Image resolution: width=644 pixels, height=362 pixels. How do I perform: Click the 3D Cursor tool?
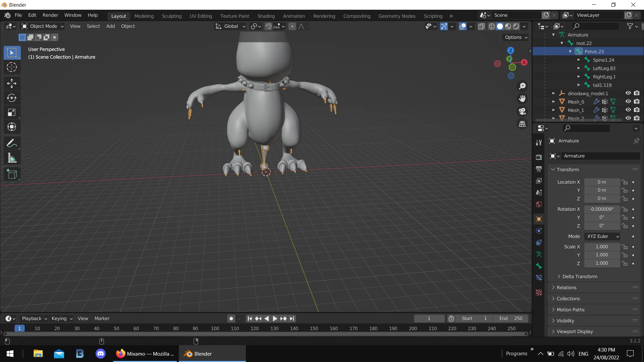[x=12, y=67]
